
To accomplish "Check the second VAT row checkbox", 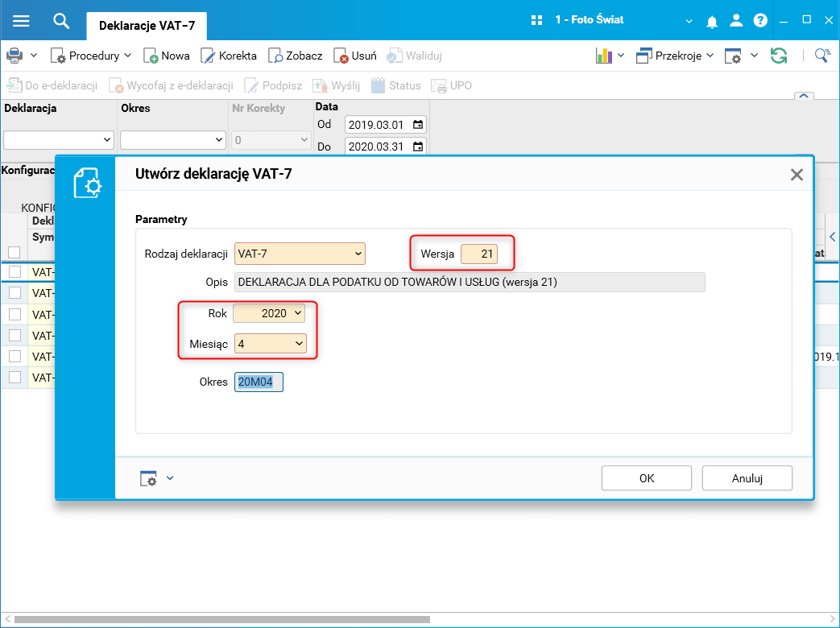I will pyautogui.click(x=15, y=292).
